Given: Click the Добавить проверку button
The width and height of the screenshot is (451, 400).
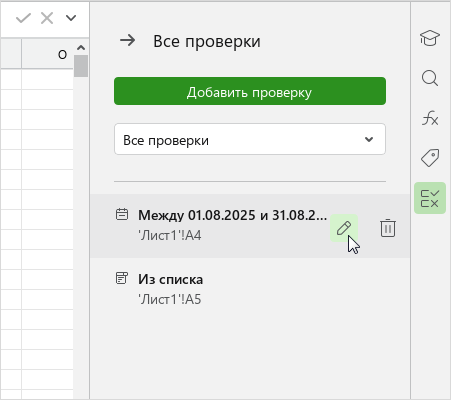Looking at the screenshot, I should pyautogui.click(x=250, y=91).
